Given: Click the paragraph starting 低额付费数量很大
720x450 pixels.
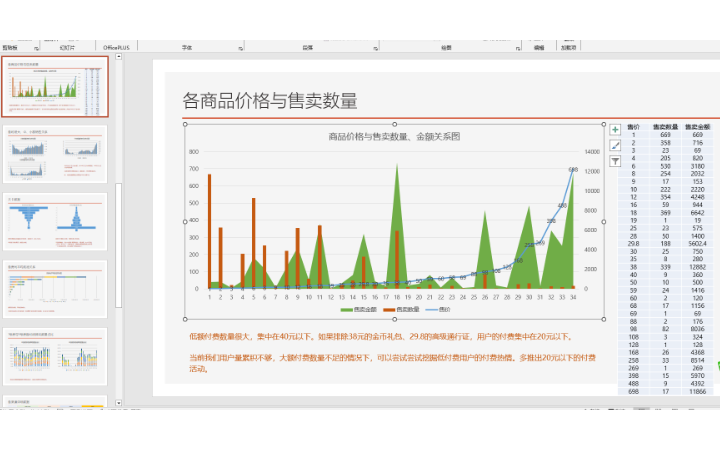Looking at the screenshot, I should pos(382,337).
